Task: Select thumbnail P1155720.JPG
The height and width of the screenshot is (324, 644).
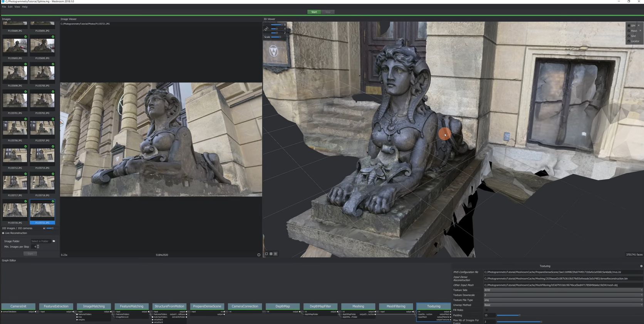Action: coord(15,211)
